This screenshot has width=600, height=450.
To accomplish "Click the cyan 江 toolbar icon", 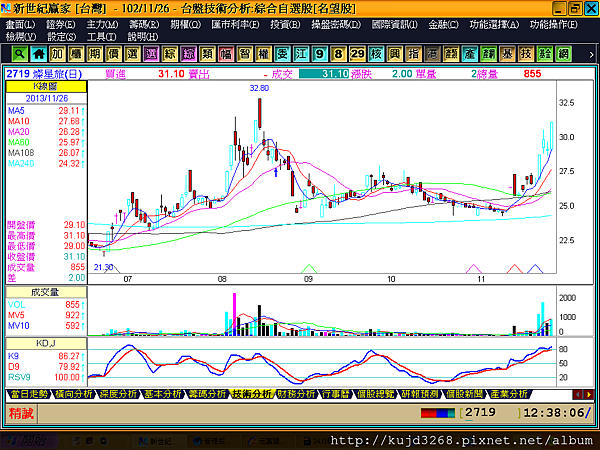I will coord(301,54).
